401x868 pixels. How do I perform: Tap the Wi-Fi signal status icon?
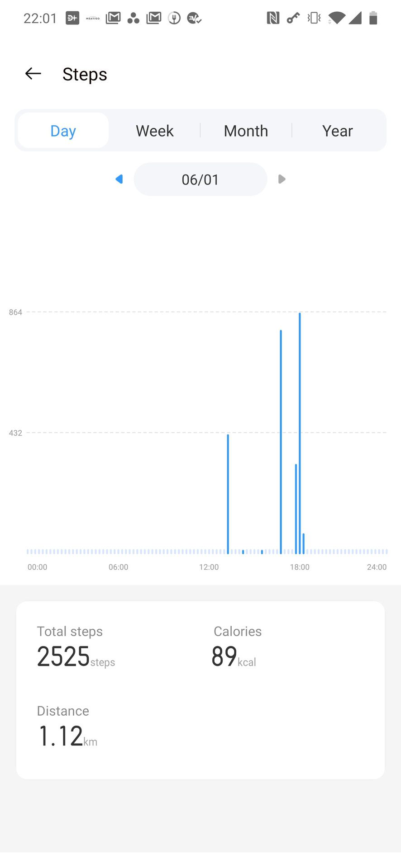(x=336, y=18)
